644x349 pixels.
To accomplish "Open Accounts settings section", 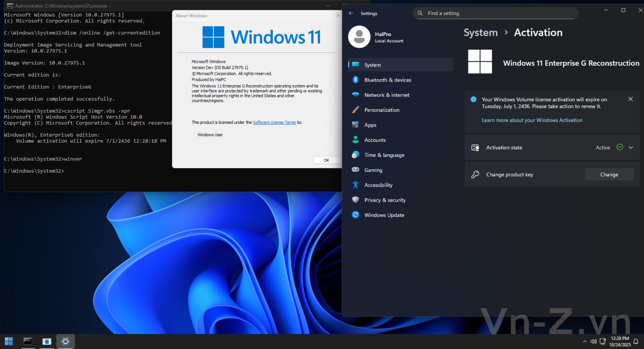I will coord(375,140).
